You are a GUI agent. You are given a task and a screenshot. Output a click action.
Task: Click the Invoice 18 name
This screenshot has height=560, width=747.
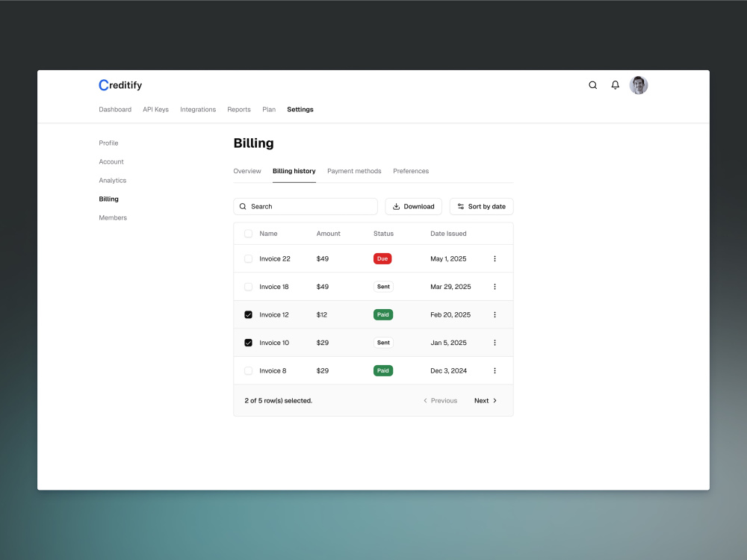click(x=274, y=287)
